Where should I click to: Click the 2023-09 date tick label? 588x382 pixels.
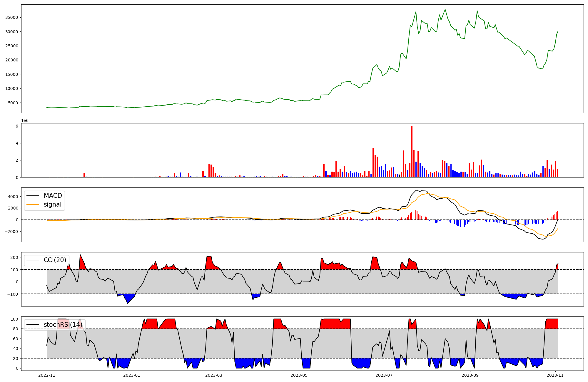click(470, 375)
